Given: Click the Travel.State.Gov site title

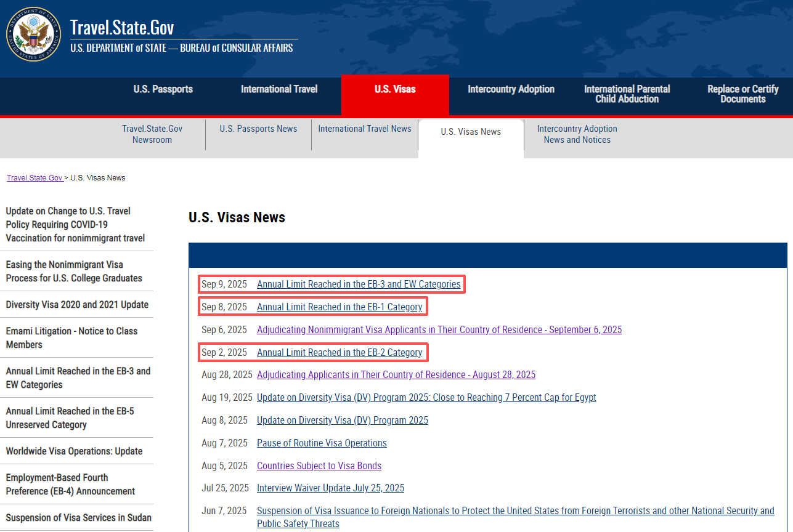Looking at the screenshot, I should pos(122,28).
